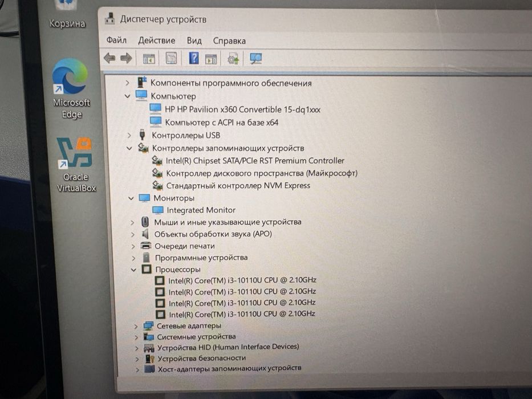Image resolution: width=532 pixels, height=399 pixels.
Task: Open the Действие menu
Action: (x=156, y=40)
